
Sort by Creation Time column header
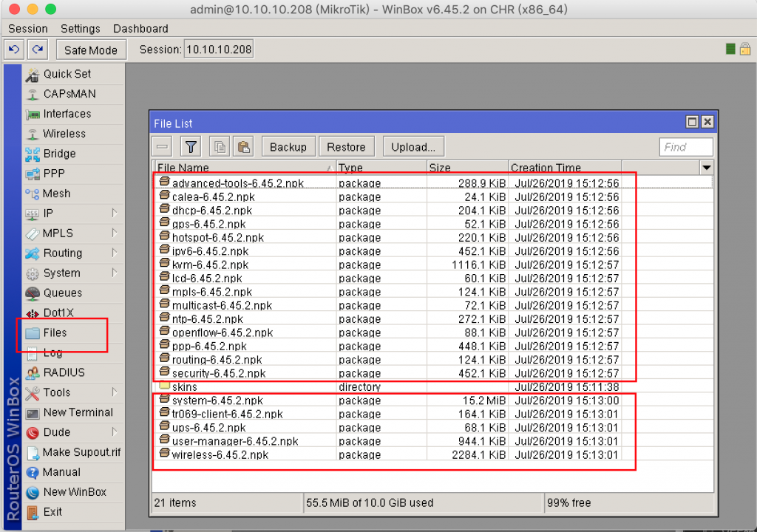pyautogui.click(x=565, y=168)
